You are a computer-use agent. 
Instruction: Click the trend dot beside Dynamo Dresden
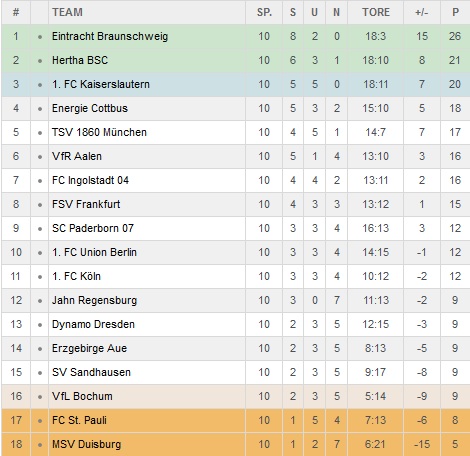40,325
